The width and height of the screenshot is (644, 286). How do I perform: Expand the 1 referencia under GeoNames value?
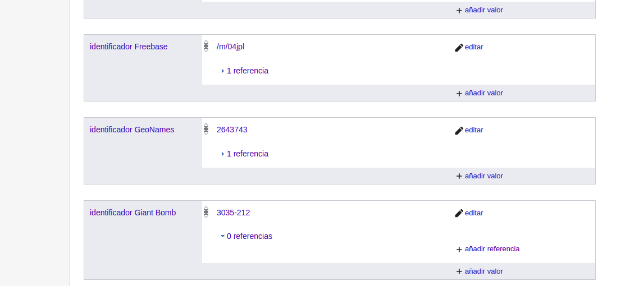click(247, 154)
